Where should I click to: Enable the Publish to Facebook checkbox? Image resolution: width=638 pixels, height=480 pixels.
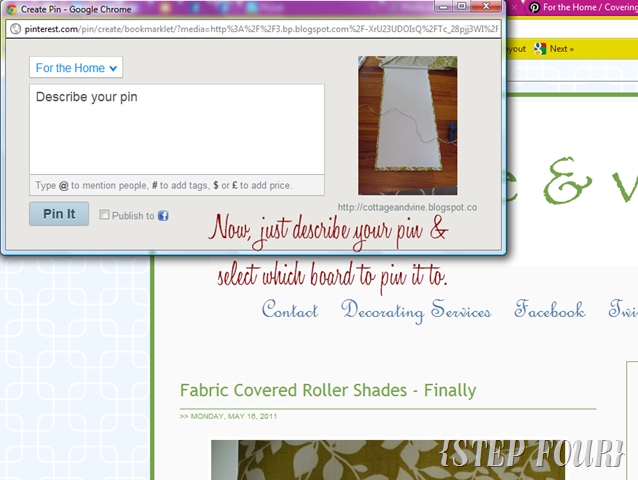point(104,214)
